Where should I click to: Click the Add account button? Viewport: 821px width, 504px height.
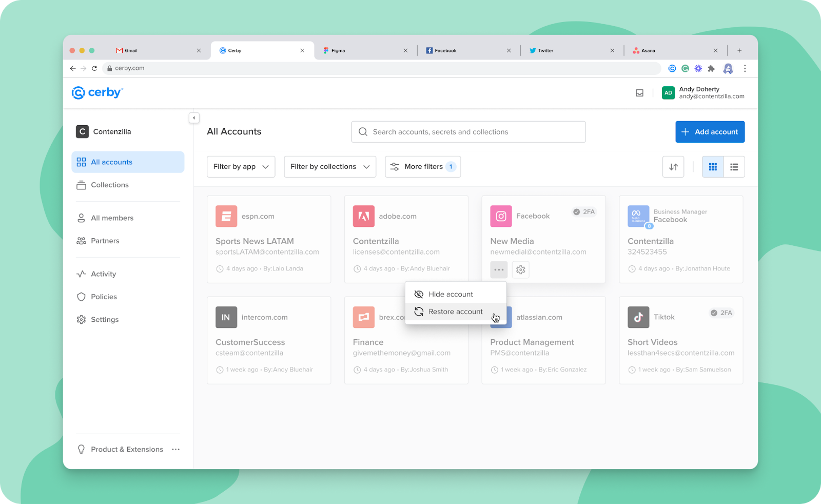click(x=710, y=132)
